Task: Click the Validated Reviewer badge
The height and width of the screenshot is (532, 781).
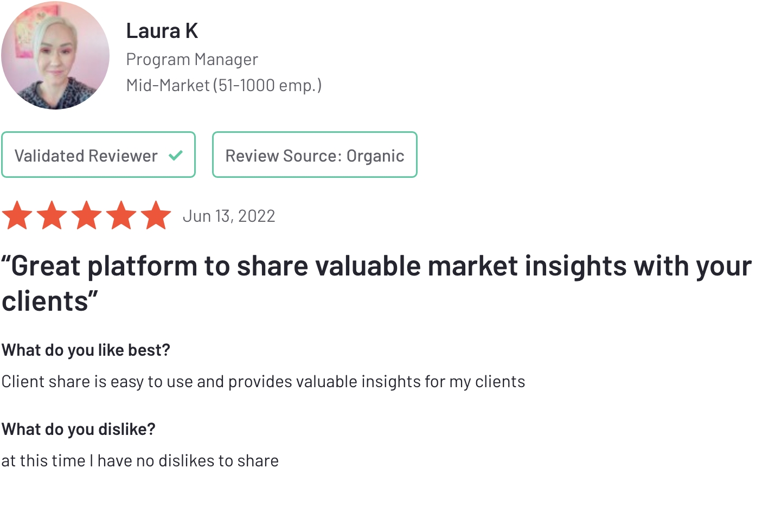Action: (x=98, y=155)
